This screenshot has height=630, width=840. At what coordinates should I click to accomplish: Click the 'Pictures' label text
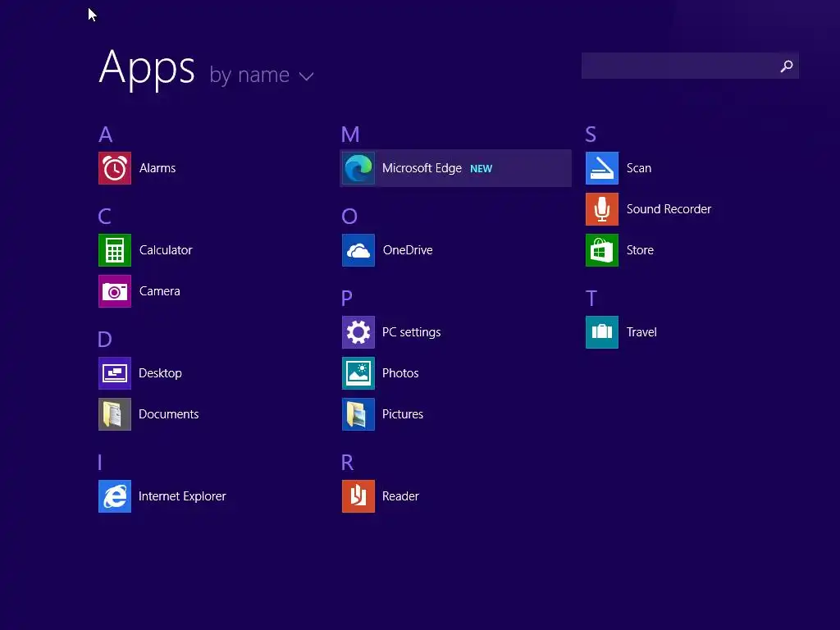[x=403, y=414]
